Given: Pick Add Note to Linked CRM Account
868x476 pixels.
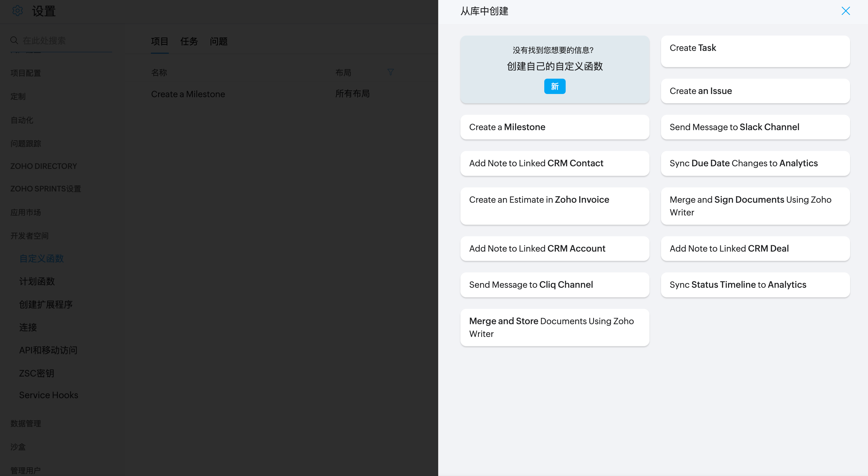Looking at the screenshot, I should [x=554, y=248].
